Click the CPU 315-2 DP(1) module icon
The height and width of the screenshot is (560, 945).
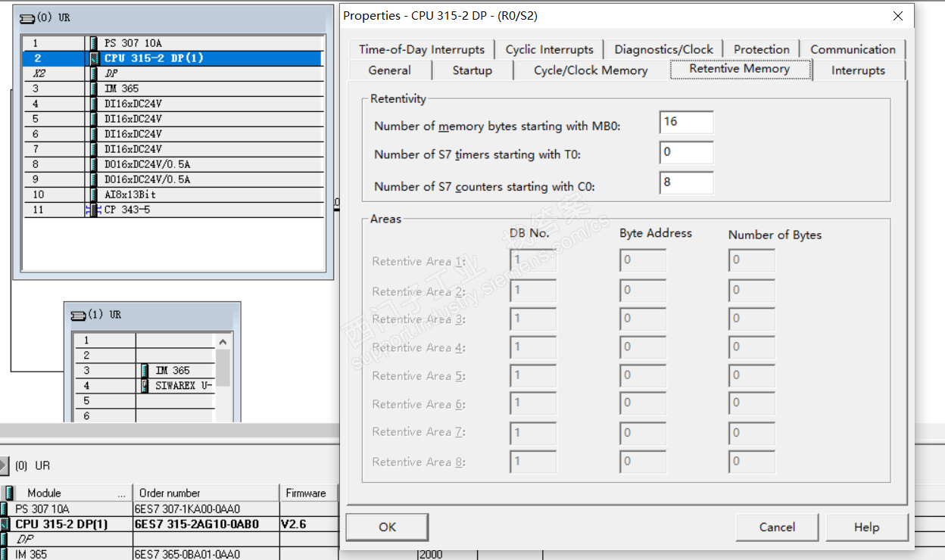tap(94, 58)
